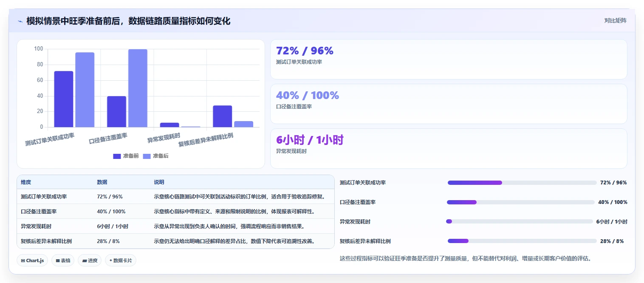Toggle the 准备前 legend item
Viewport: 644px width, 283px height.
126,156
